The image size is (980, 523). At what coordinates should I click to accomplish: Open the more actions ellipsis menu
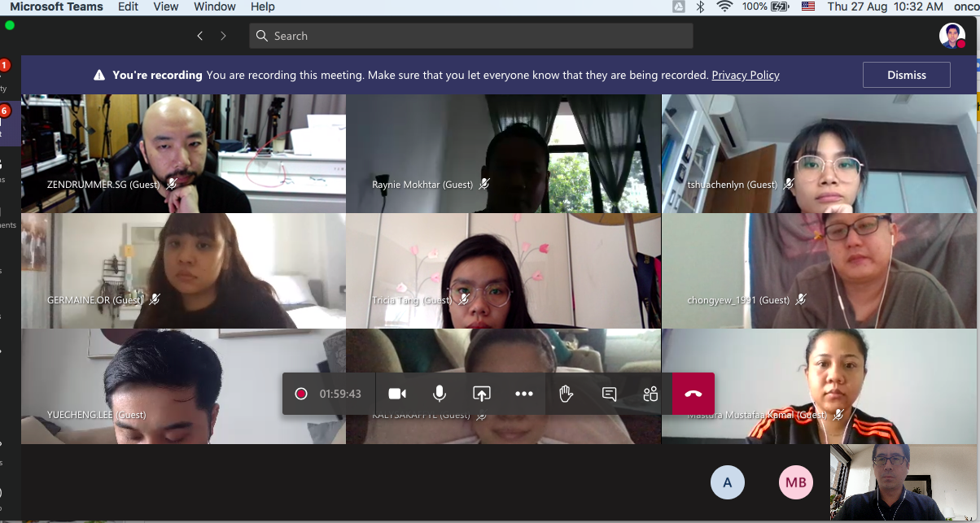[524, 394]
